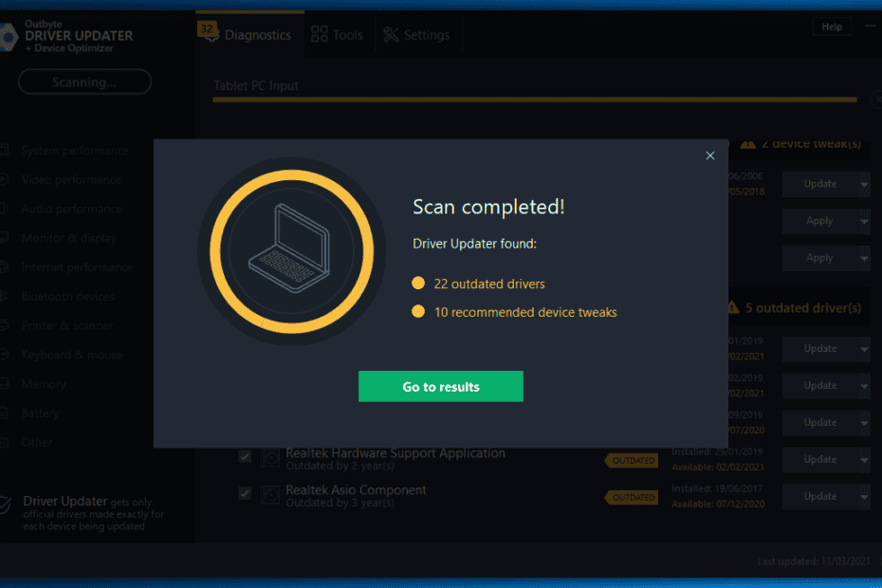Click the Tools grid icon

pyautogui.click(x=319, y=34)
